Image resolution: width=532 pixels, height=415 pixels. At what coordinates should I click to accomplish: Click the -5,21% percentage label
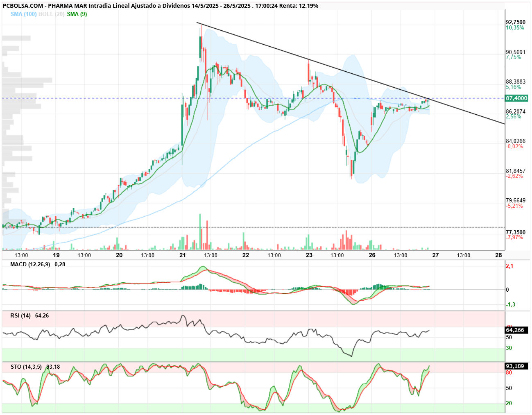[514, 206]
